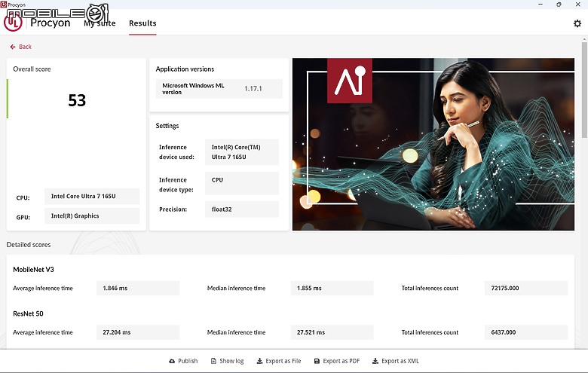
Task: Click the Back arrow icon
Action: point(13,47)
